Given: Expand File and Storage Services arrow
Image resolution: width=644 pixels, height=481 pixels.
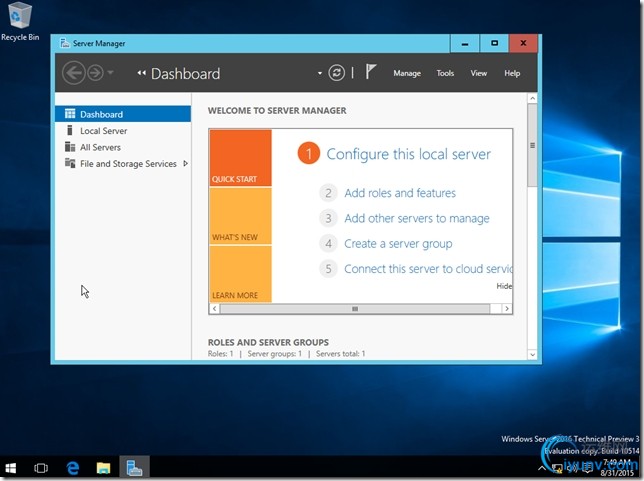Looking at the screenshot, I should (186, 163).
